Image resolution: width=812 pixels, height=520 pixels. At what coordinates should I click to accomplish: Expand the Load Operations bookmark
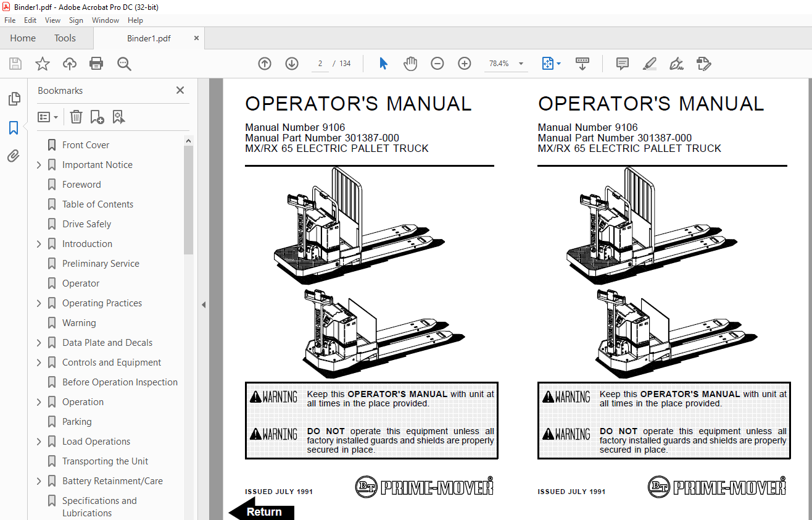[x=39, y=442]
